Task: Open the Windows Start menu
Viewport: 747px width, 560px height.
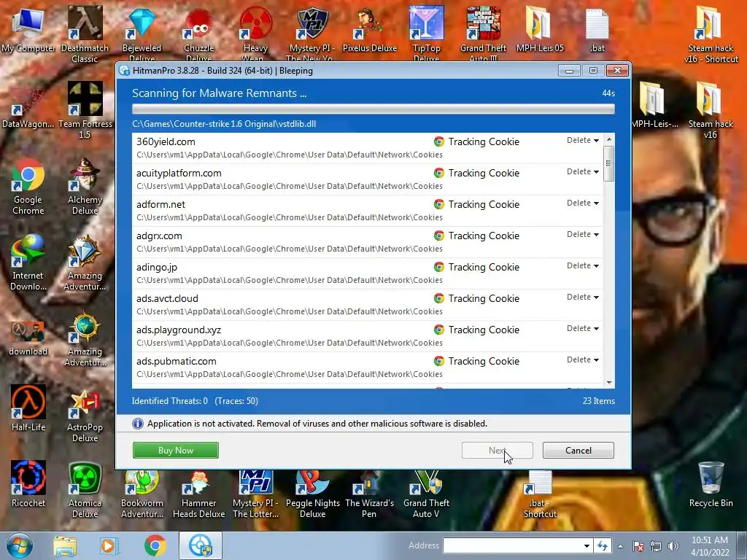Action: 20,545
